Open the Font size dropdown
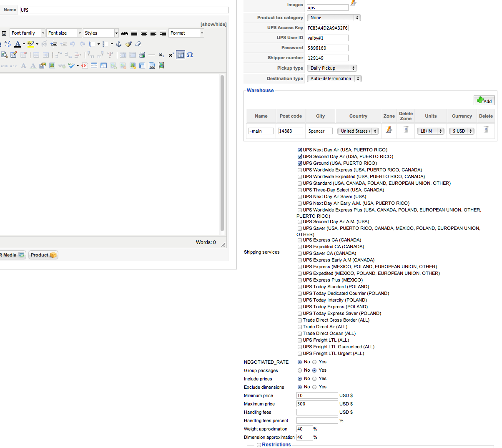Screen dimensions: 502x448 (64, 33)
